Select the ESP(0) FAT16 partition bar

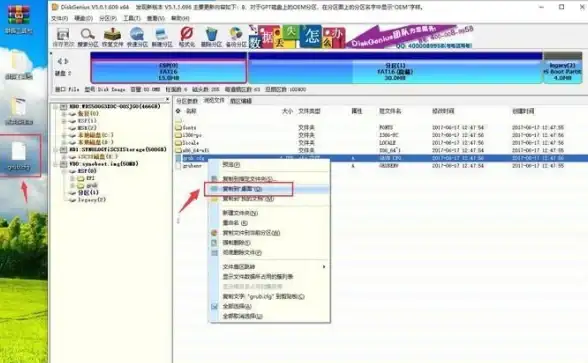169,68
